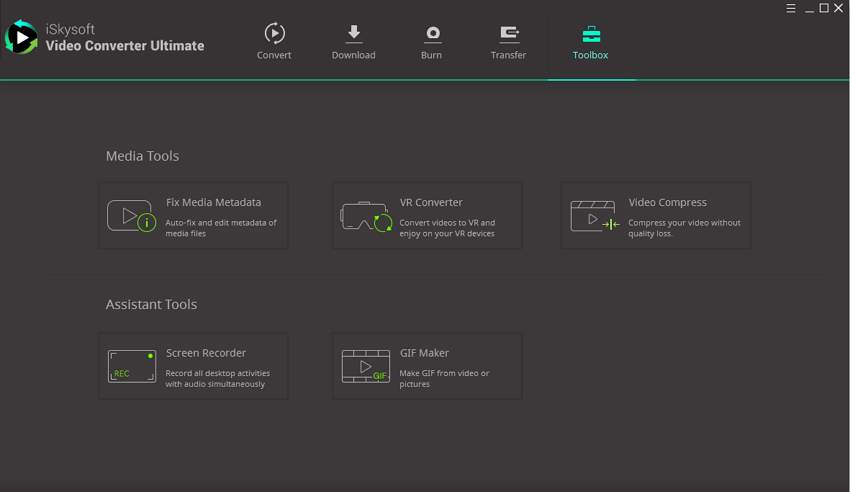
Task: Choose the "Video Compress" title text
Action: tap(667, 202)
